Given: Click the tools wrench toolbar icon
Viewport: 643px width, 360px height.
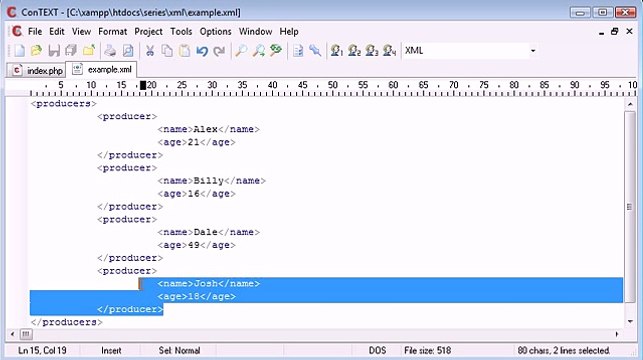Looking at the screenshot, I should [315, 51].
